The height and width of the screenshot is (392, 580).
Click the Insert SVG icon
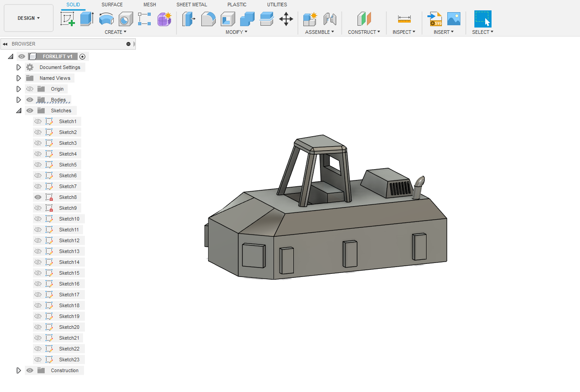[x=434, y=19]
